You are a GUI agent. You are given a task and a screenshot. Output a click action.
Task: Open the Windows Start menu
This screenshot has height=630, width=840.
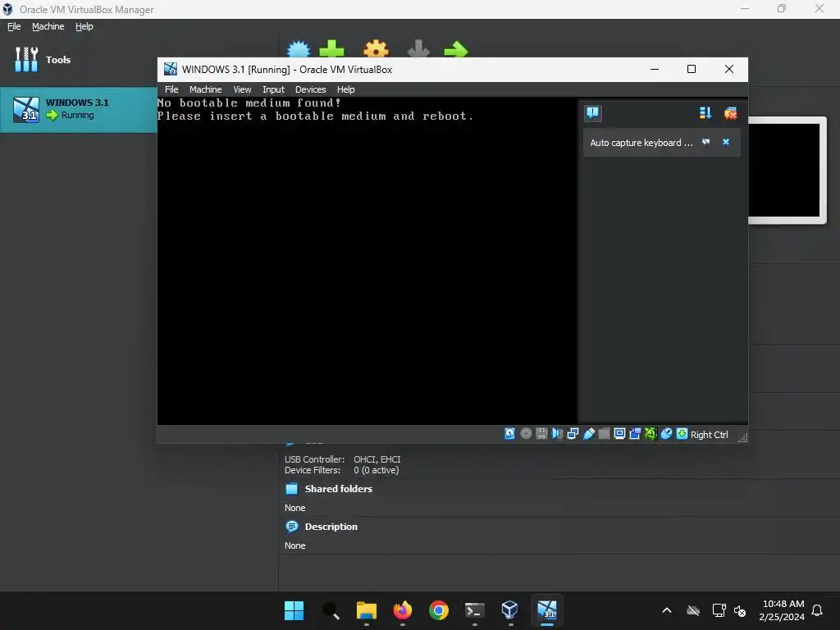[x=294, y=610]
